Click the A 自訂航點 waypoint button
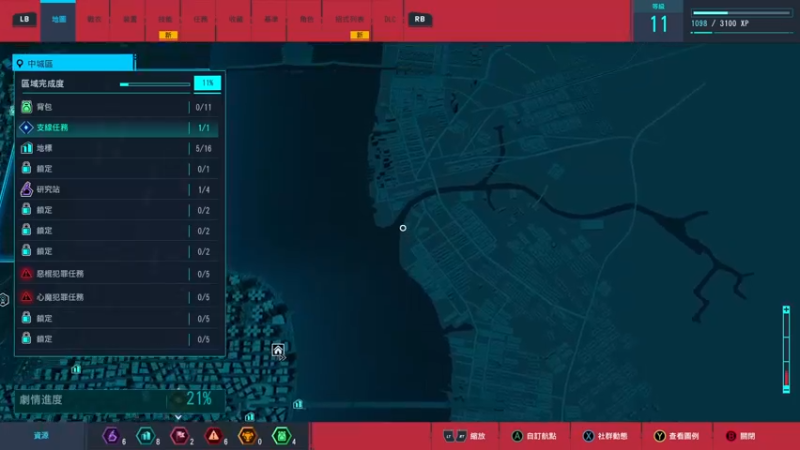 click(x=534, y=436)
